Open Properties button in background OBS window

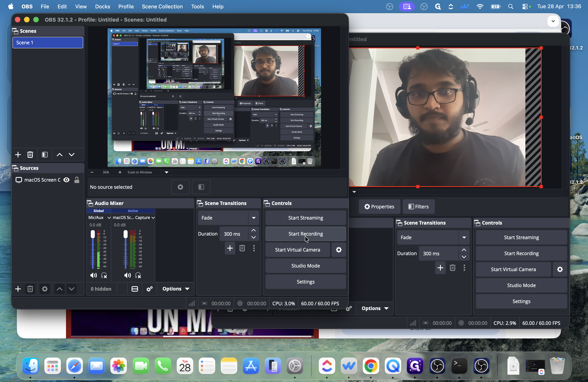click(x=379, y=207)
